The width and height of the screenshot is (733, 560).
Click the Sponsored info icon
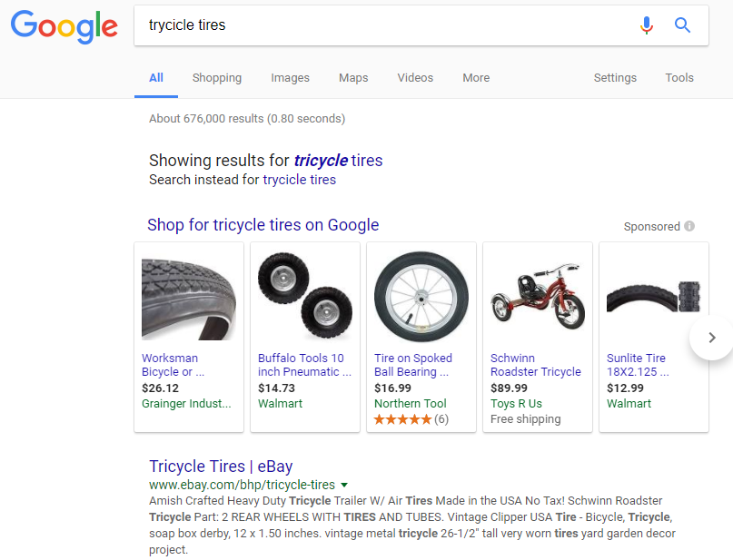pyautogui.click(x=689, y=226)
